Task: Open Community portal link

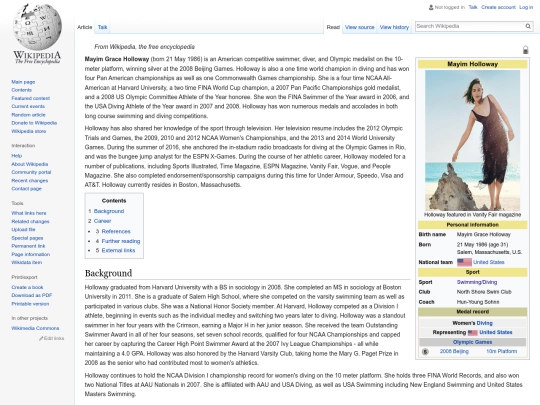Action: pos(31,172)
